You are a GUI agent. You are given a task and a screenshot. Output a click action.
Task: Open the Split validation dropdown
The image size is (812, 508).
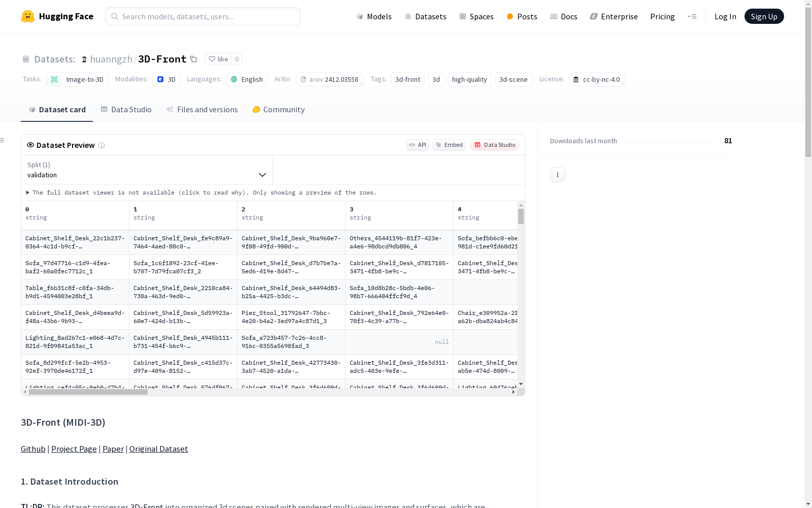147,170
